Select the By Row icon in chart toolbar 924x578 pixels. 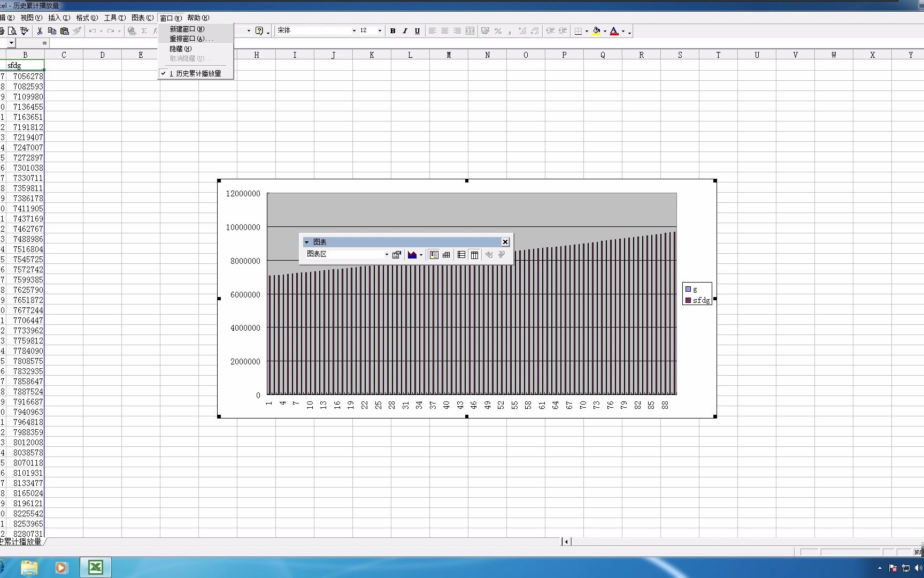pyautogui.click(x=461, y=254)
